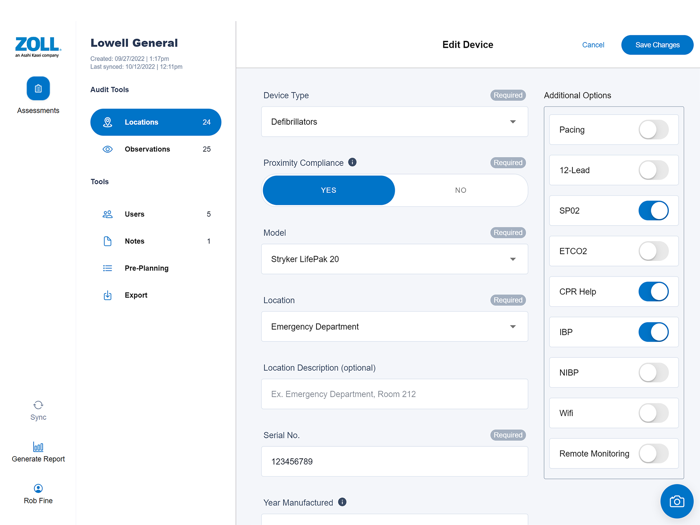Toggle the Pacing switch
This screenshot has width=700, height=525.
pos(654,130)
